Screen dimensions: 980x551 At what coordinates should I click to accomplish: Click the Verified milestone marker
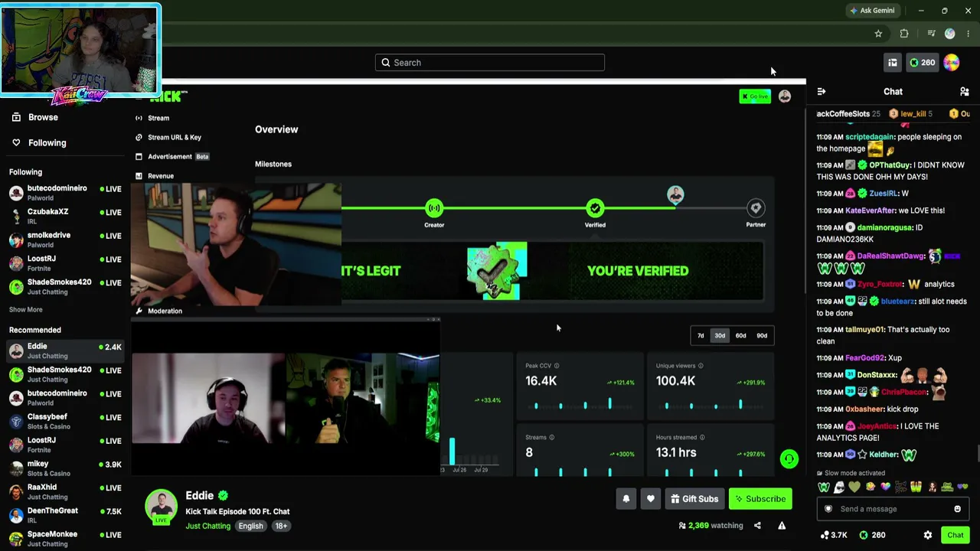[595, 208]
